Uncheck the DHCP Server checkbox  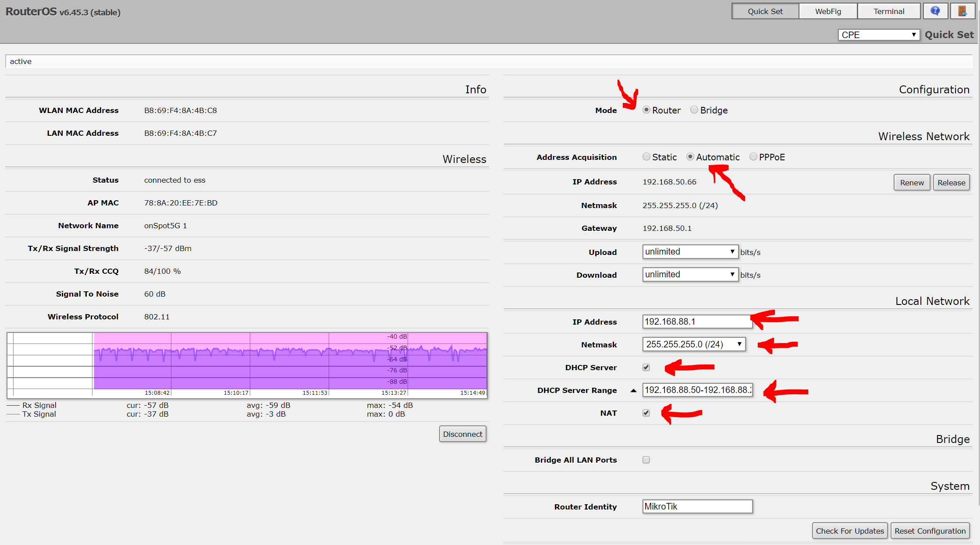[x=646, y=368]
